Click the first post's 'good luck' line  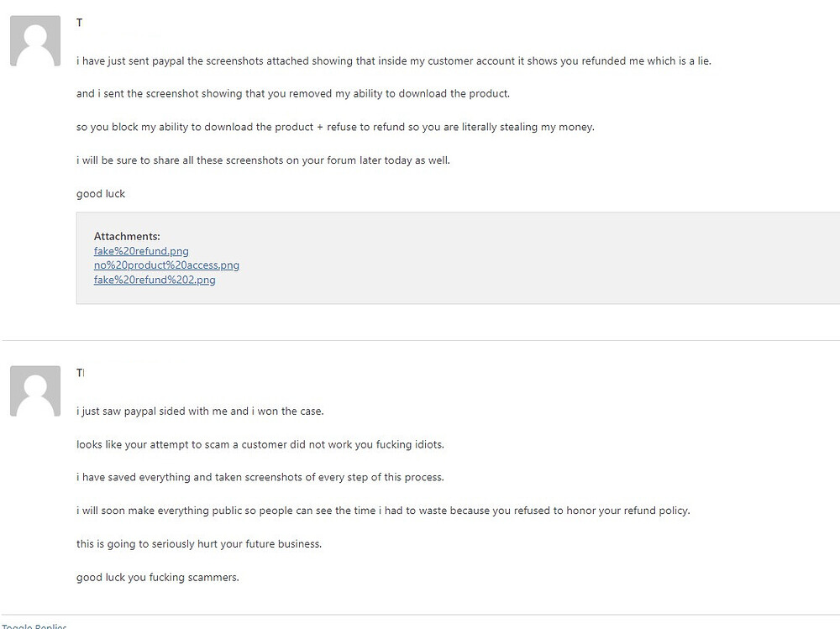tap(101, 193)
